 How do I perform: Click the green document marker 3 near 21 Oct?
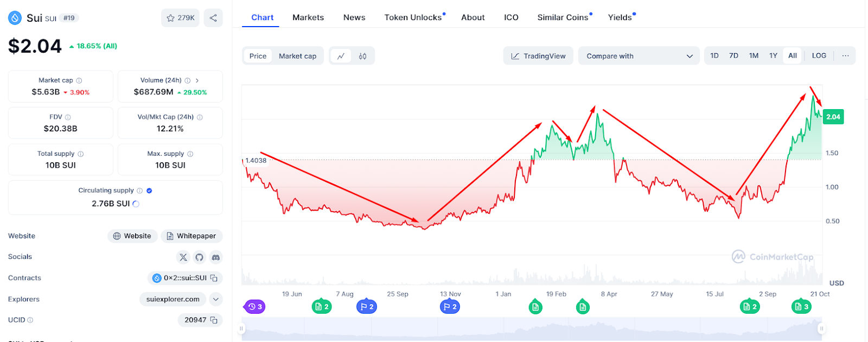801,307
